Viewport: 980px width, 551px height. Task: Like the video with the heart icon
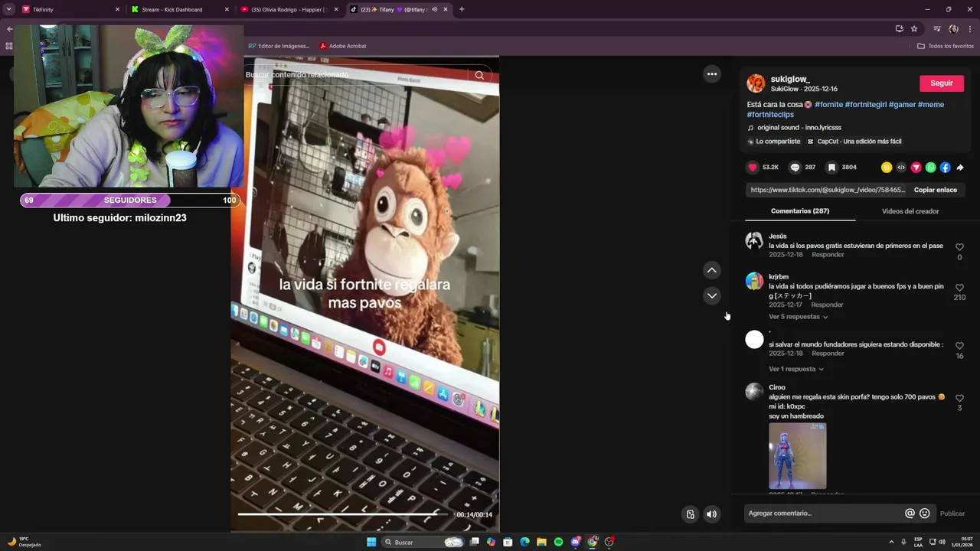(753, 168)
